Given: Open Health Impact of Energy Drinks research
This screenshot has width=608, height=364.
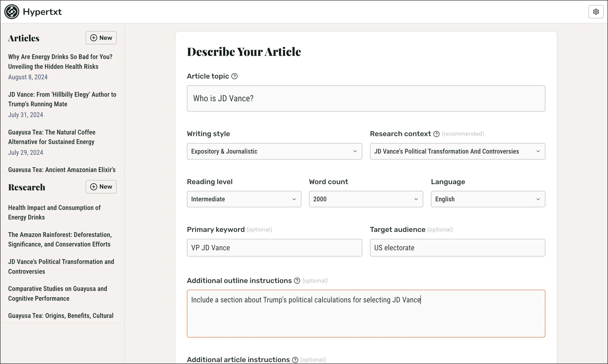Looking at the screenshot, I should pyautogui.click(x=54, y=212).
